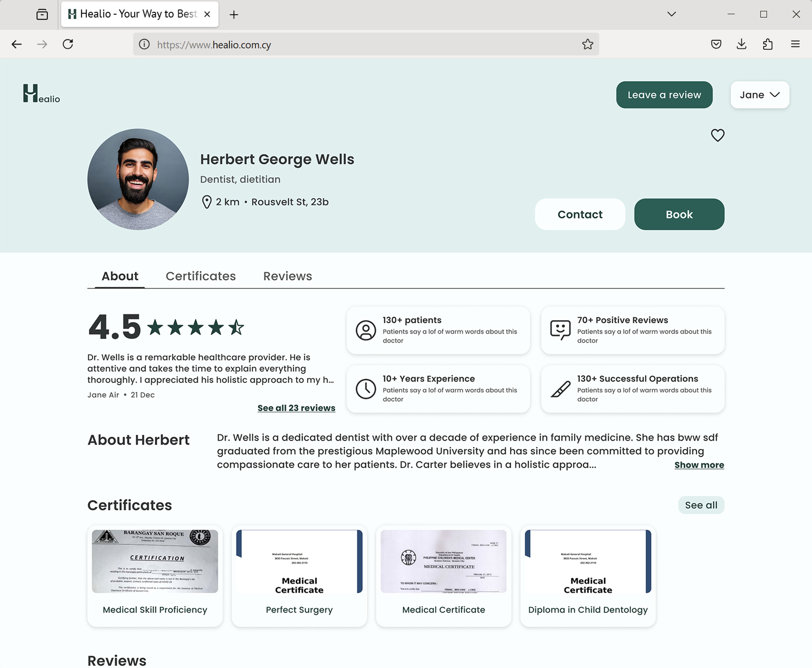The width and height of the screenshot is (812, 668).
Task: Click the site information icon
Action: (144, 44)
